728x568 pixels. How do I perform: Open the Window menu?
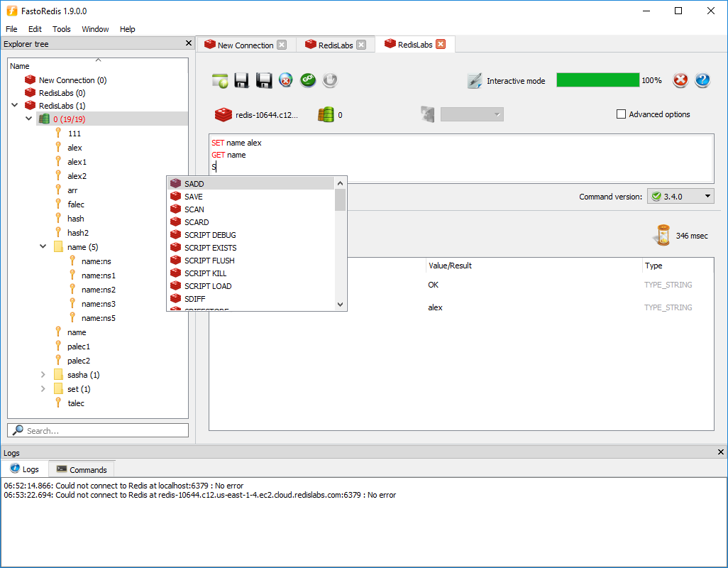pyautogui.click(x=95, y=29)
